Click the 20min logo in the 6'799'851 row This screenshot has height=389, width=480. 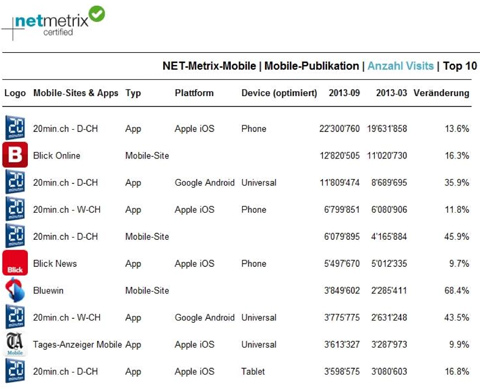tap(15, 209)
